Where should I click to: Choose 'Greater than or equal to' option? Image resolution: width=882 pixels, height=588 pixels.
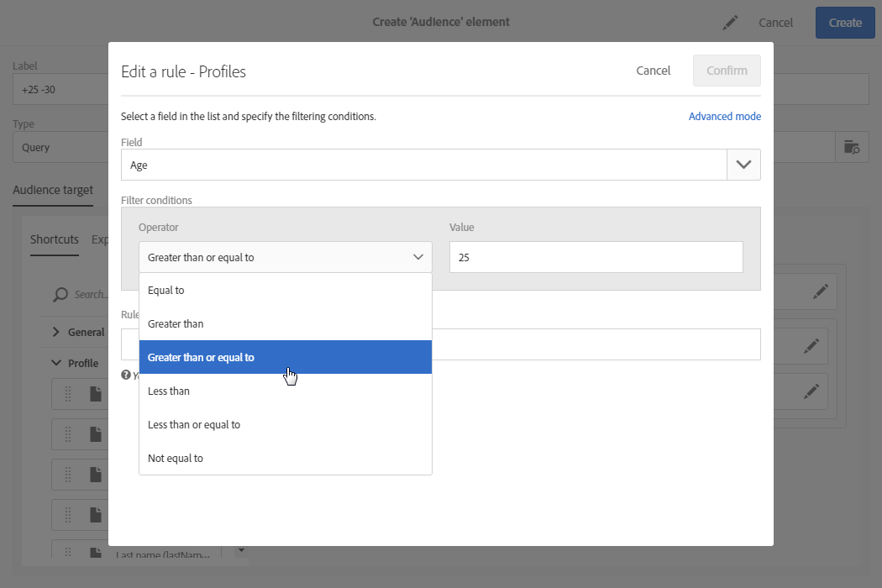point(286,357)
